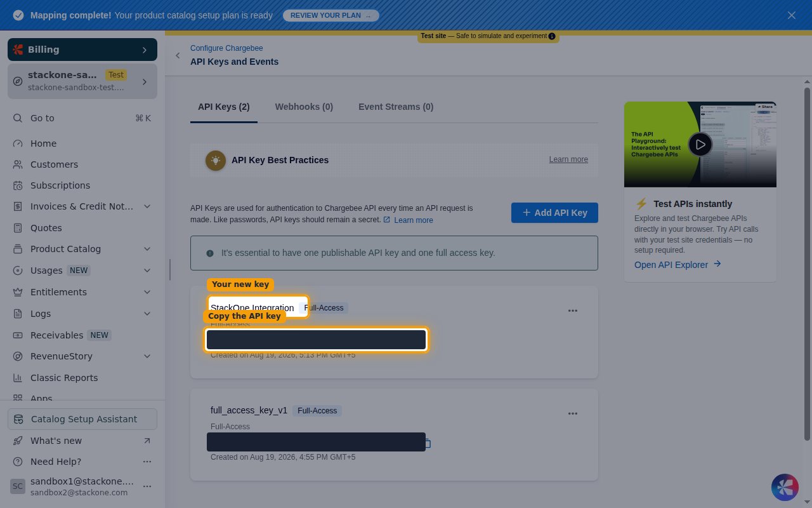
Task: Switch to the Webhooks (0) tab
Action: 304,107
